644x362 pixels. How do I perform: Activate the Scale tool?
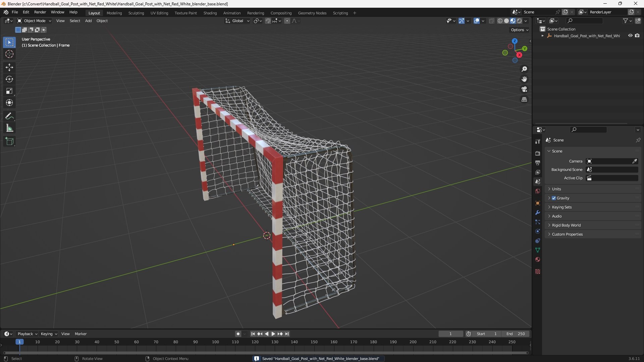(9, 91)
